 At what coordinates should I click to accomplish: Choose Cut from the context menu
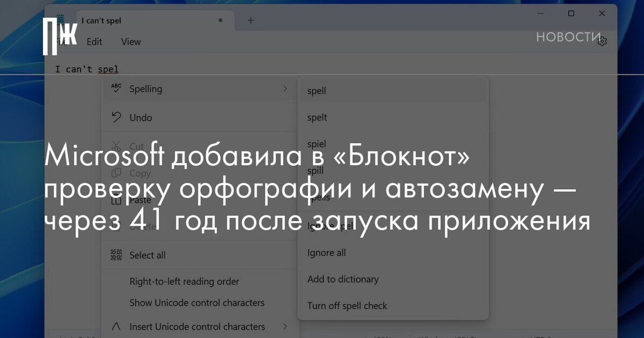pyautogui.click(x=199, y=146)
